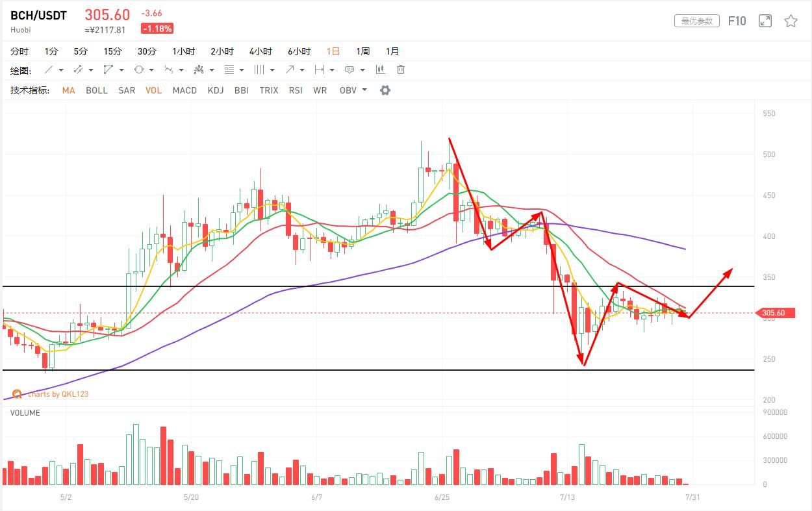Toggle the MA indicator
This screenshot has width=812, height=511.
pos(69,90)
